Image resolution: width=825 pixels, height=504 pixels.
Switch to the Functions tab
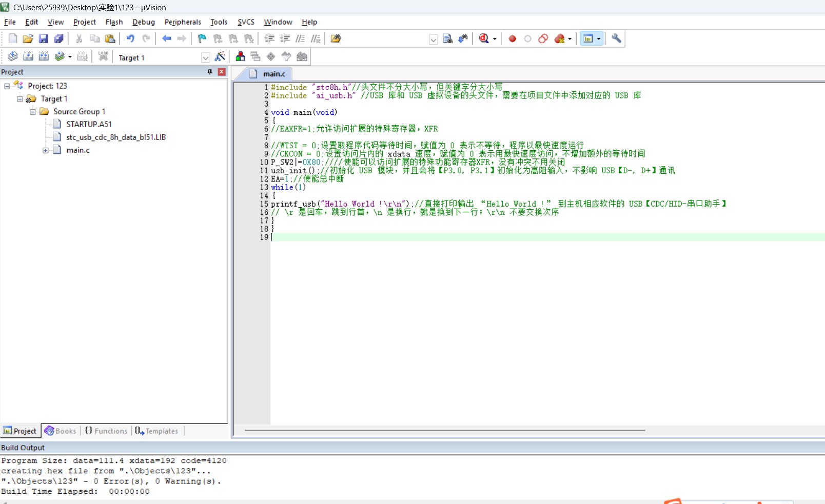click(106, 431)
